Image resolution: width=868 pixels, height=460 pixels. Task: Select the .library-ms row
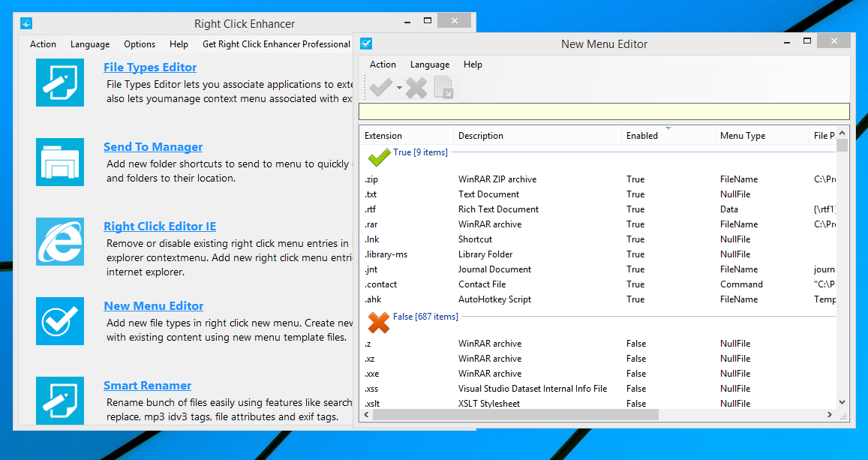pyautogui.click(x=598, y=254)
